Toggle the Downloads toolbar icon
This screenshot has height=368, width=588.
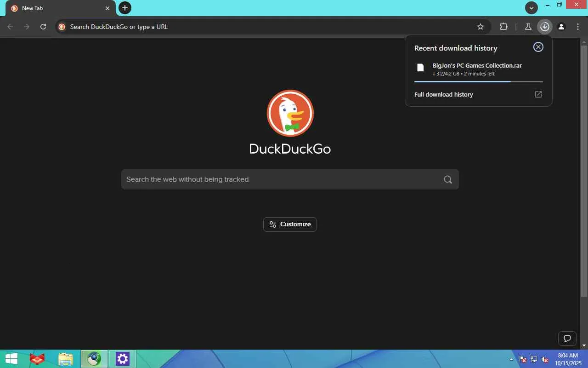click(545, 27)
